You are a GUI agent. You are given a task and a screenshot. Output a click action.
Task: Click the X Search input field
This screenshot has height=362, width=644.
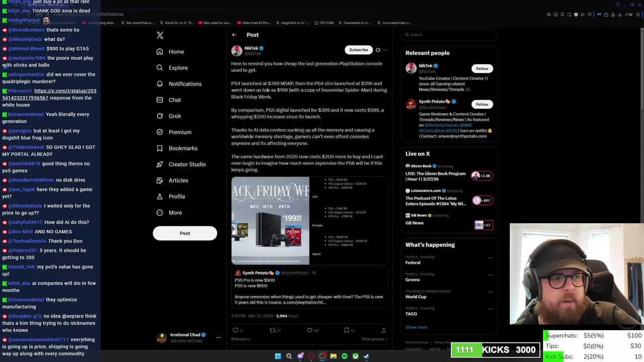tap(449, 35)
